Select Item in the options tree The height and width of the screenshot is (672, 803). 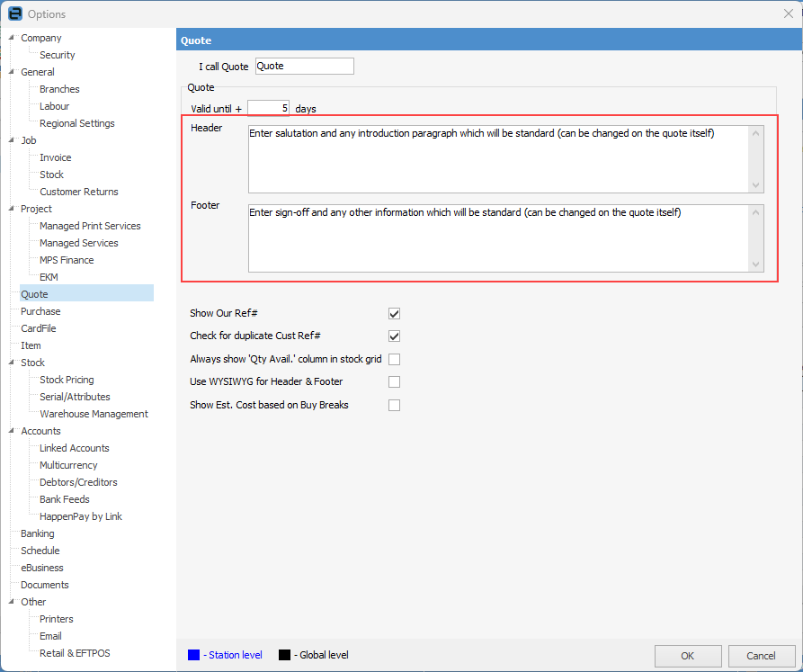point(31,345)
